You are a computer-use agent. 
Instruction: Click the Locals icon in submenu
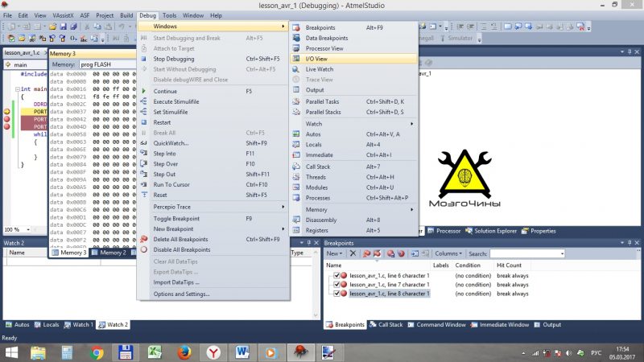coord(296,145)
